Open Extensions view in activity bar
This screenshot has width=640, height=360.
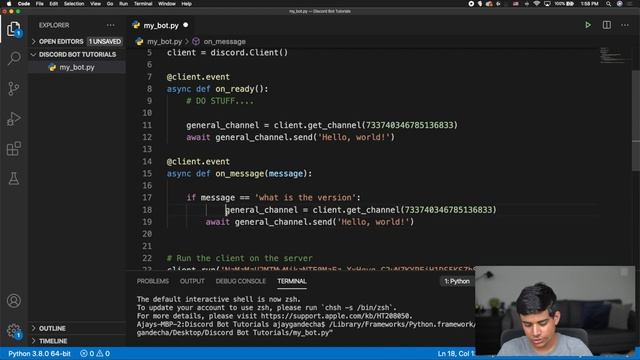(x=14, y=149)
